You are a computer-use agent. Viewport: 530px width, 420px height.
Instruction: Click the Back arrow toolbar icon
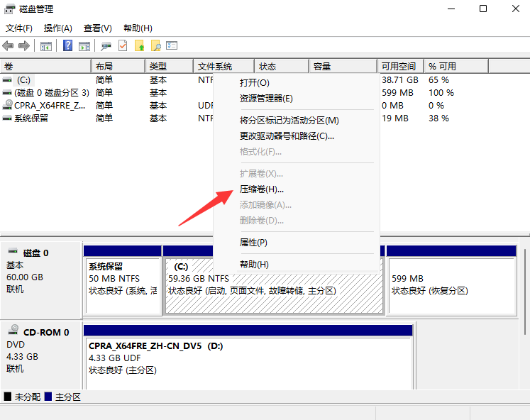tap(8, 46)
